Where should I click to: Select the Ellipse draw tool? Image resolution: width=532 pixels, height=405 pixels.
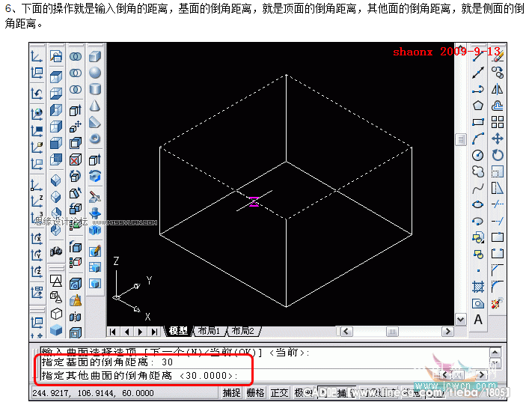(478, 204)
